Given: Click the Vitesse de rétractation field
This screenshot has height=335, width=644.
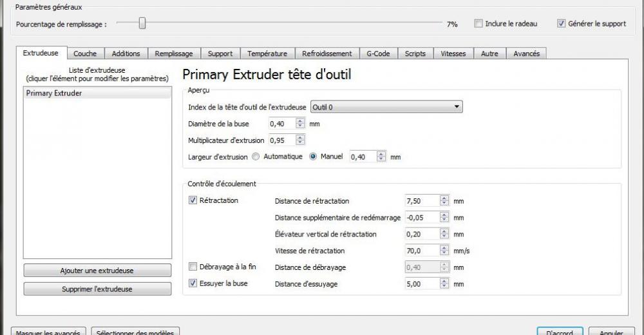Looking at the screenshot, I should 422,251.
